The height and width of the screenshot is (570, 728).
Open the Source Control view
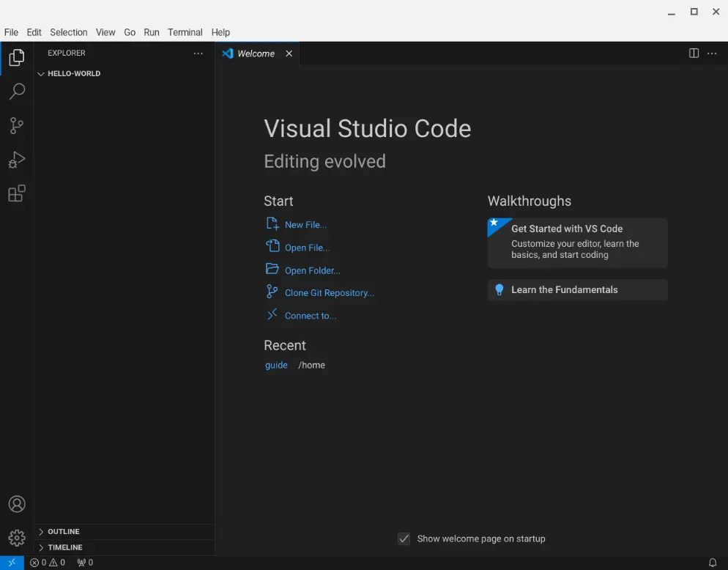(x=16, y=125)
